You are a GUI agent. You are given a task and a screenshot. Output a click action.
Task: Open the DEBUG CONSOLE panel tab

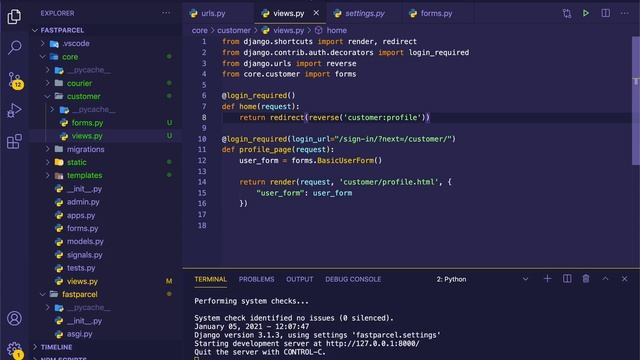click(x=353, y=279)
